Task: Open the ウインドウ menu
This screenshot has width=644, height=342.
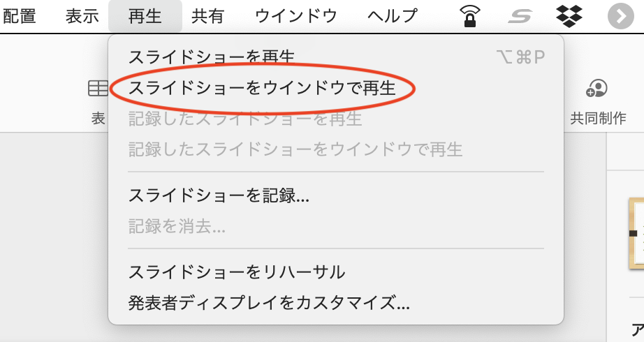Action: (x=295, y=17)
